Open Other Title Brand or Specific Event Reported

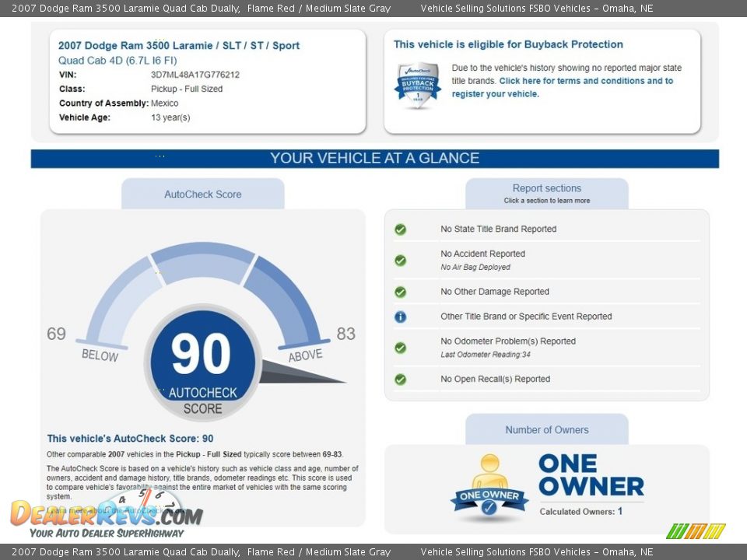click(x=526, y=317)
